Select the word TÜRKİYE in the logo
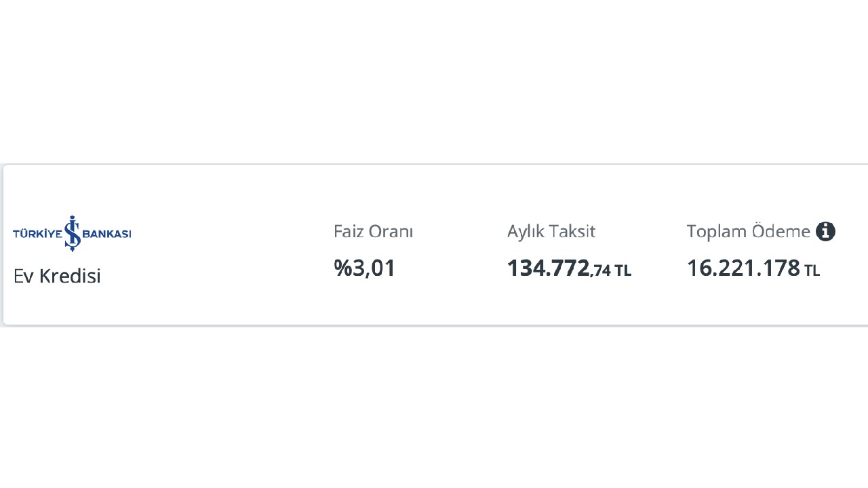The height and width of the screenshot is (488, 868). click(x=37, y=234)
